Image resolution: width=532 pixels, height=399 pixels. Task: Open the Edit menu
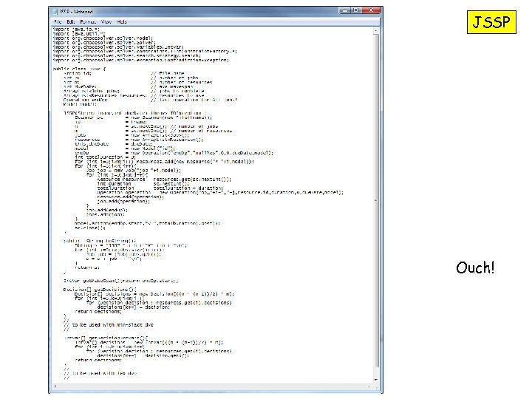click(x=70, y=21)
